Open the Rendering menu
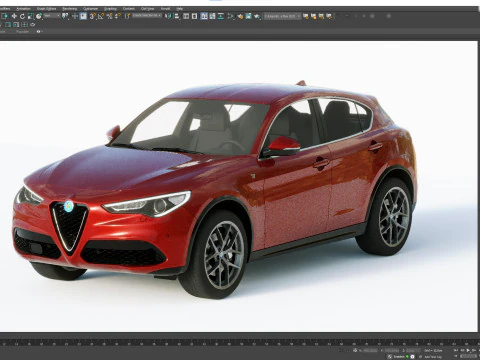This screenshot has width=480, height=360. coord(70,9)
